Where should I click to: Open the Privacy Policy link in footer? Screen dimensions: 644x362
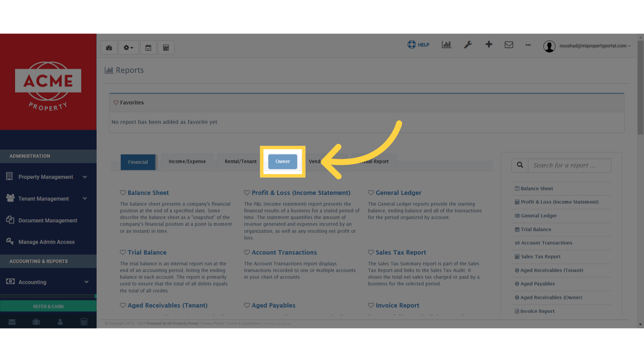pos(212,323)
